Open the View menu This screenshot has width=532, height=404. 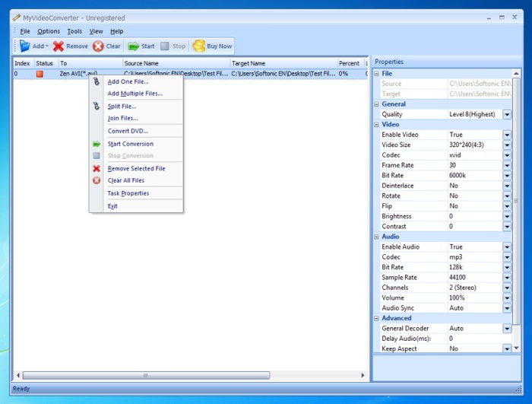click(96, 31)
